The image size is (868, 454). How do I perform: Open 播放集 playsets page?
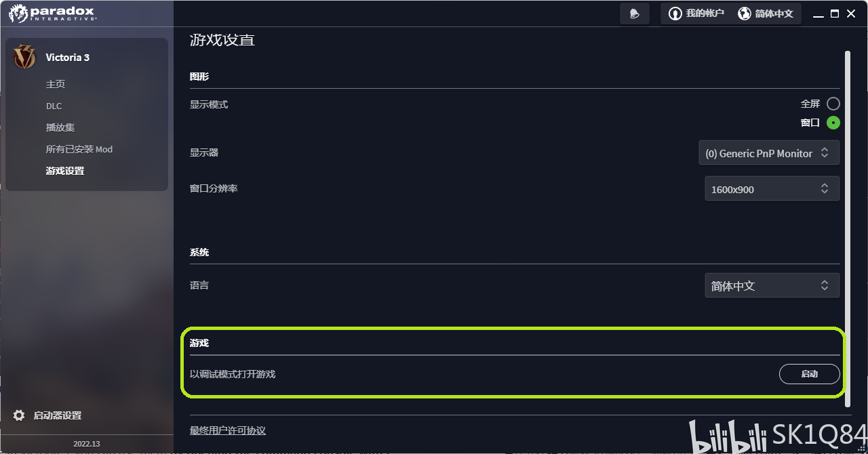point(60,127)
